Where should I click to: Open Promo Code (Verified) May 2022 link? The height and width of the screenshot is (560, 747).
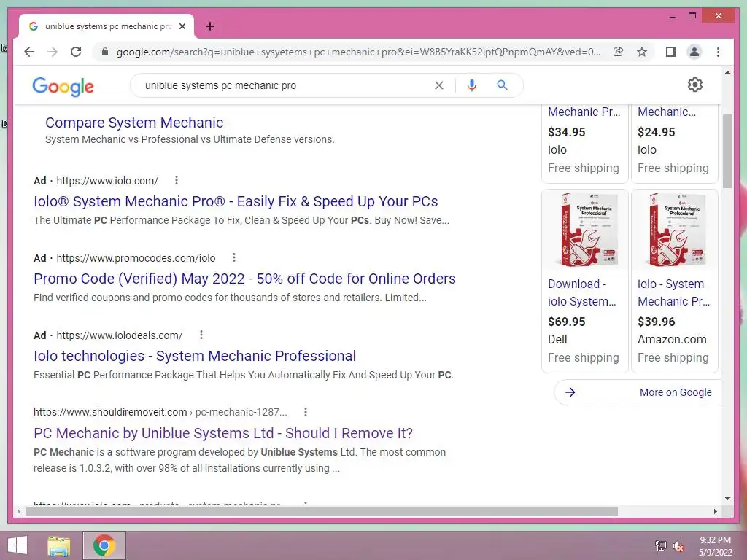[x=244, y=279]
